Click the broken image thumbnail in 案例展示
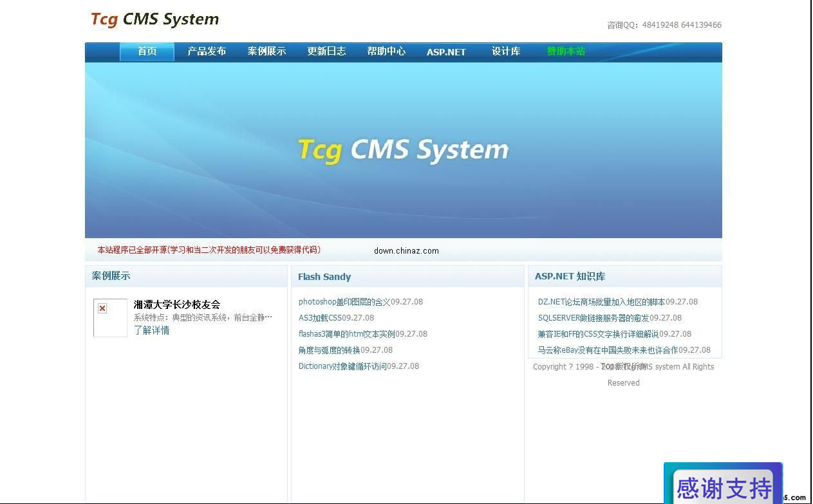 tap(110, 317)
